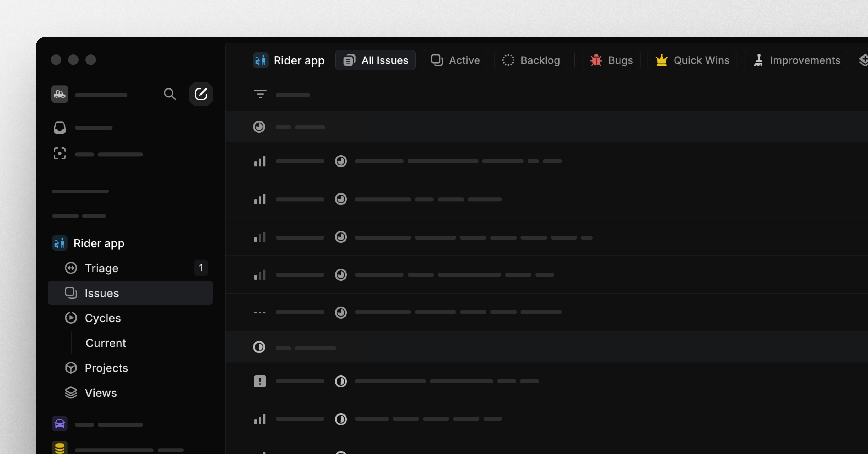Click the half-circle status group header icon

259,347
